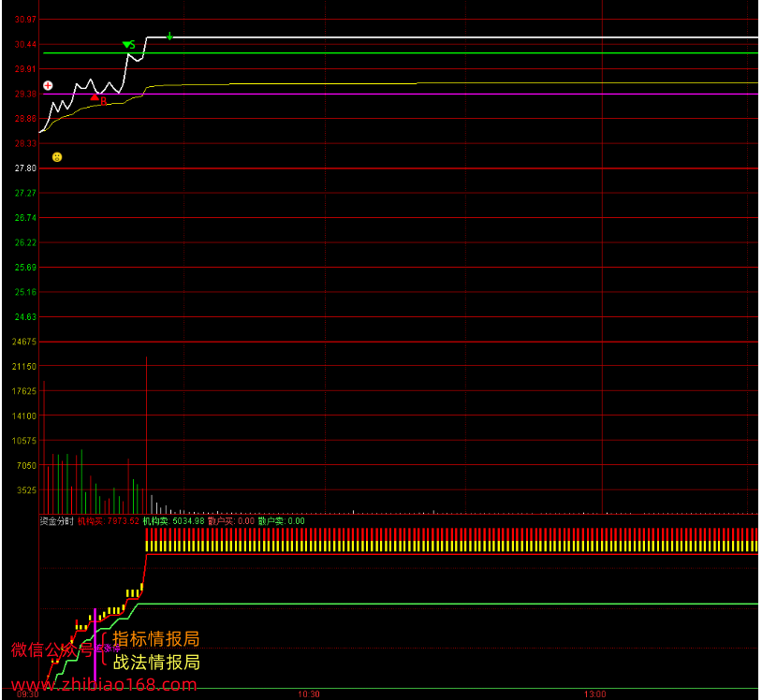762x700 pixels.
Task: Click the yellow surprised face emoji marker
Action: pos(57,157)
